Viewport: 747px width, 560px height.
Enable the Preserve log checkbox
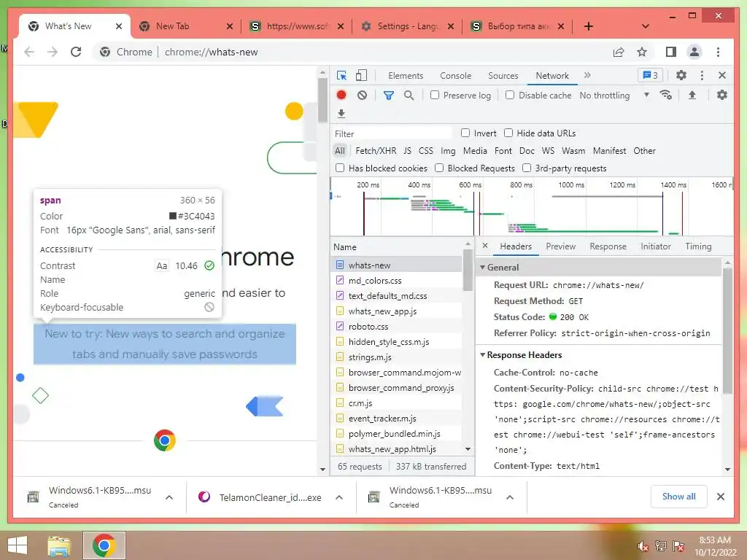point(435,95)
